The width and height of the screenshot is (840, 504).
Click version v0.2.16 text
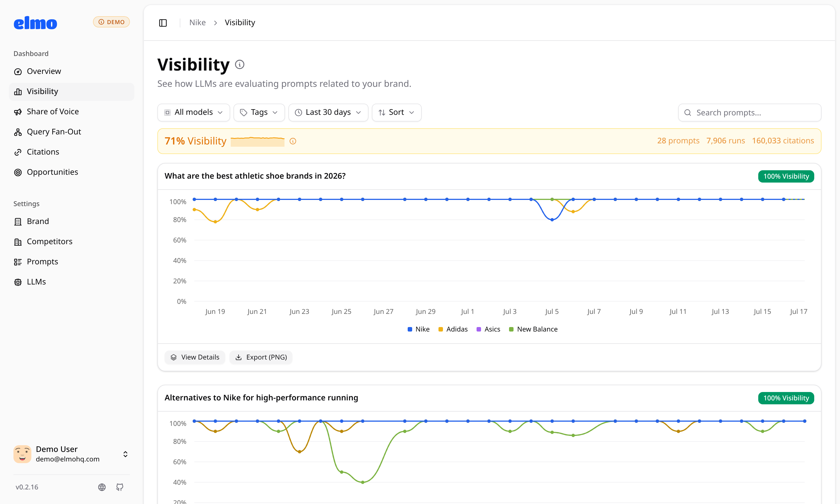coord(27,487)
